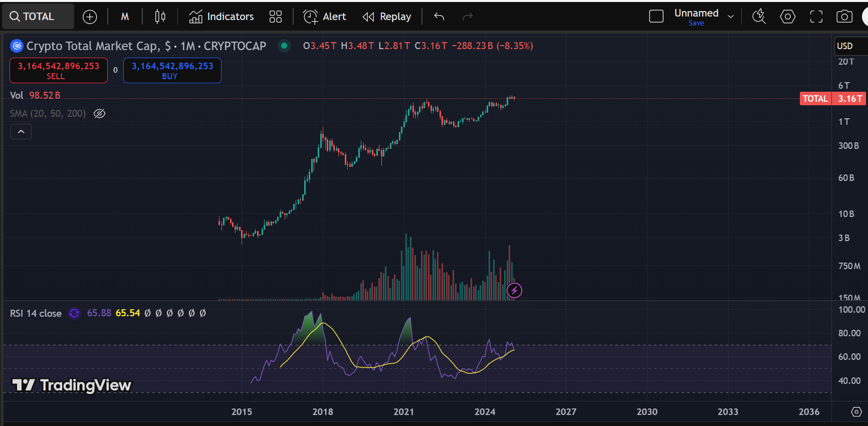Image resolution: width=868 pixels, height=426 pixels.
Task: Click the add symbol plus icon
Action: pyautogui.click(x=90, y=17)
